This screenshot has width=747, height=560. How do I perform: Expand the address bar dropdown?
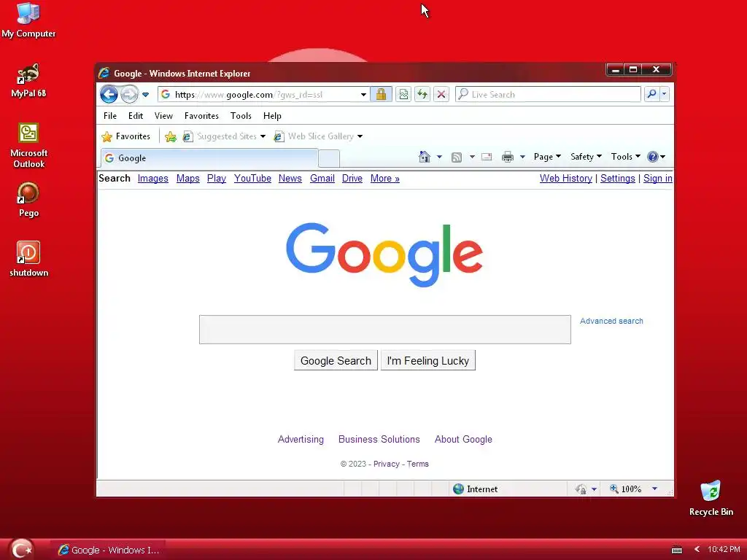point(363,95)
